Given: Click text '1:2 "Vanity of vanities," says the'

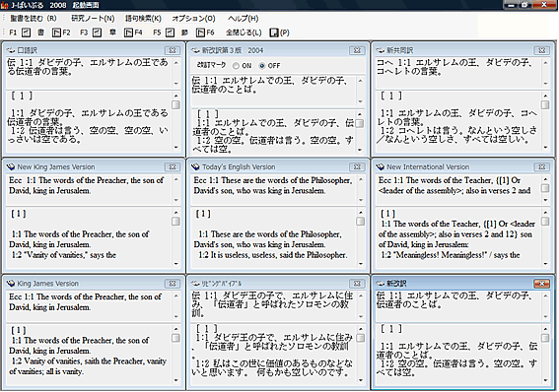Looking at the screenshot, I should coord(64,255).
